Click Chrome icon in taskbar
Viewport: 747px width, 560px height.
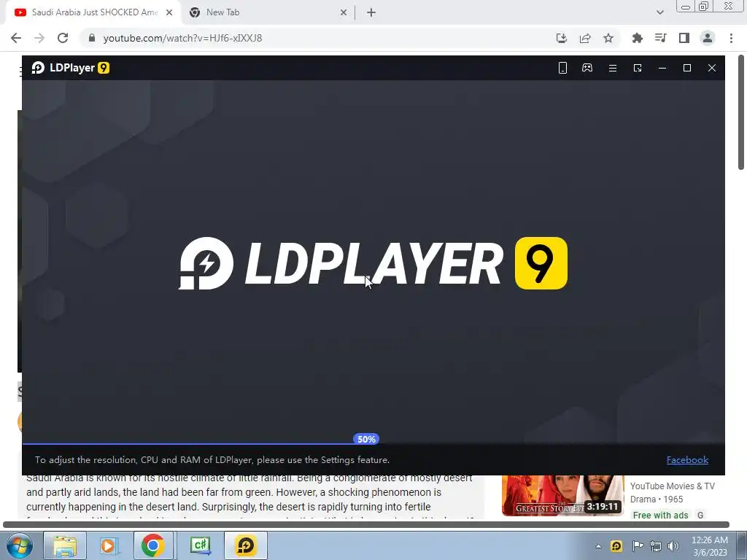[x=152, y=545]
